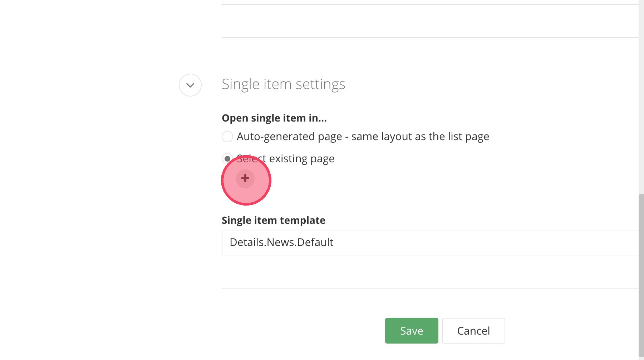Viewport: 644px width, 360px height.
Task: Click the circular toggle beside Single item settings
Action: coord(190,85)
